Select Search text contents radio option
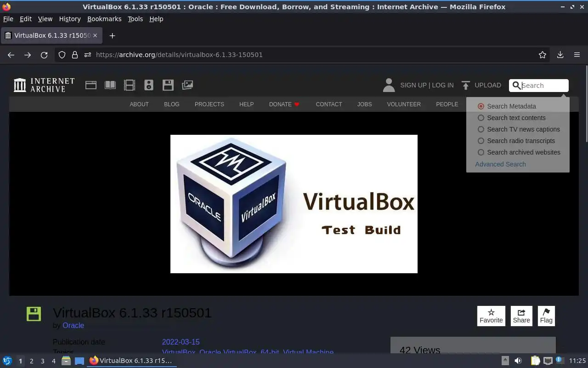The width and height of the screenshot is (588, 368). pos(481,118)
